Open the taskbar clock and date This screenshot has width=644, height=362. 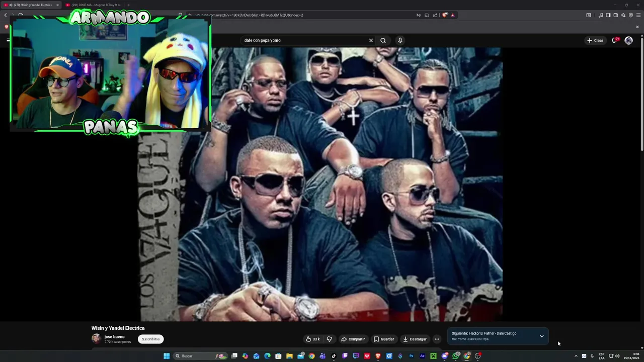631,356
